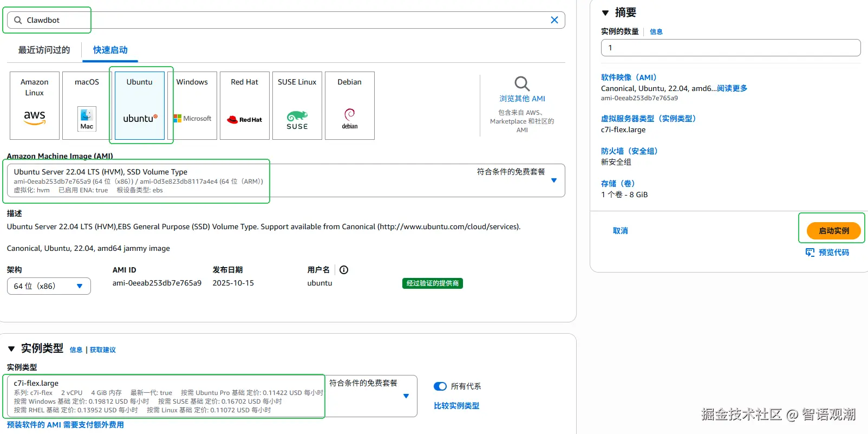Open the 阅读更多 link
Screen dimensions: 868x434
733,88
